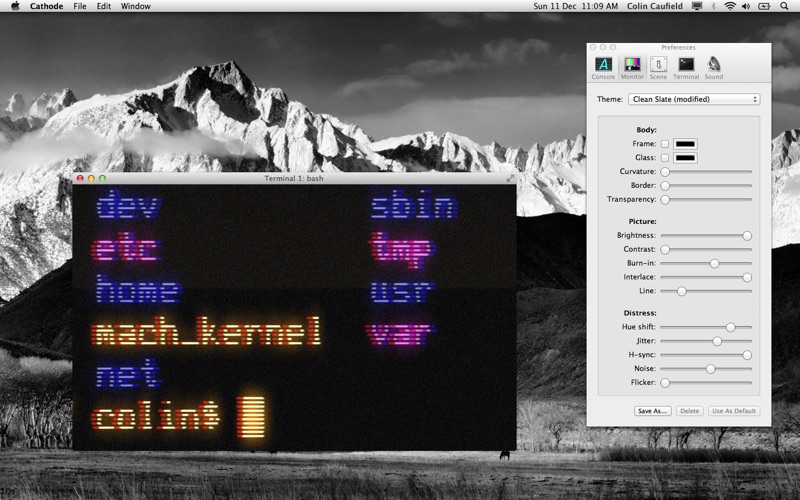The image size is (800, 500).
Task: Switch to the Scene preferences icon
Action: coord(658,67)
